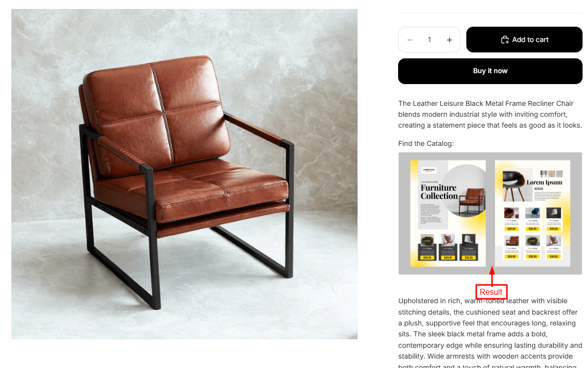Click the Furniture Collection heading in the catalog

[x=439, y=192]
